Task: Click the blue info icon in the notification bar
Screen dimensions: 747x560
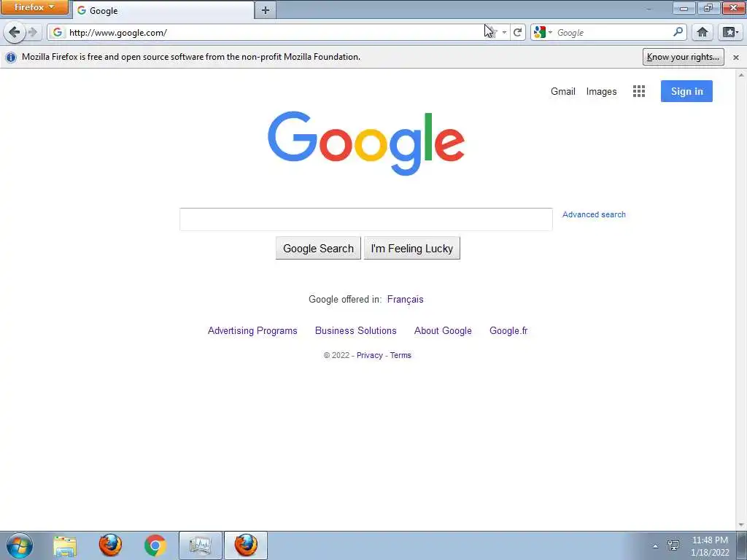Action: [10, 57]
